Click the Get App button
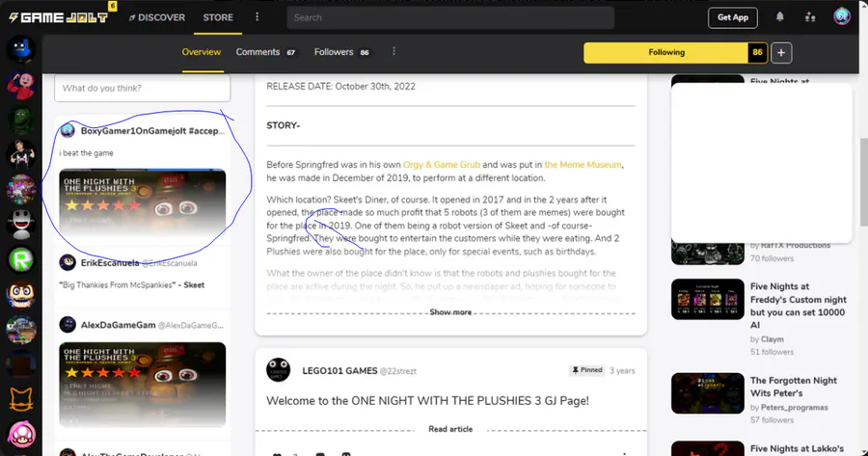The height and width of the screenshot is (456, 868). (x=732, y=17)
